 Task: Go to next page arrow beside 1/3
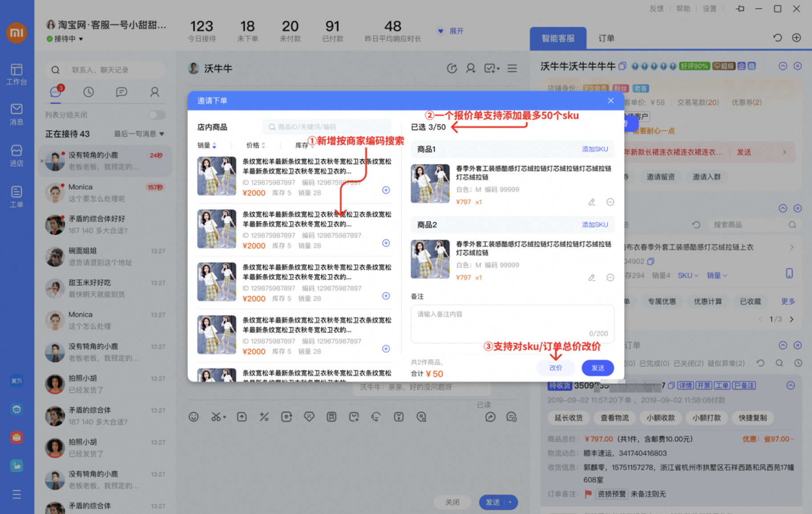pos(792,319)
